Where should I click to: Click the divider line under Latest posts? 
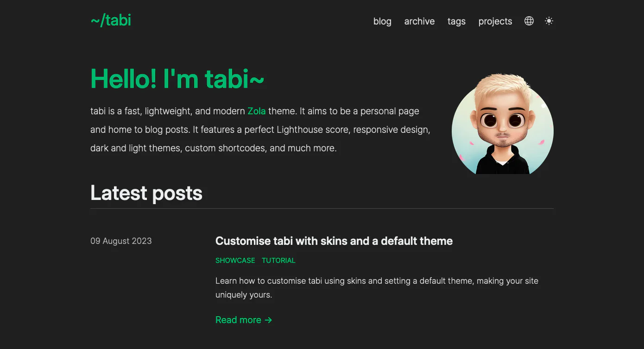pos(322,209)
